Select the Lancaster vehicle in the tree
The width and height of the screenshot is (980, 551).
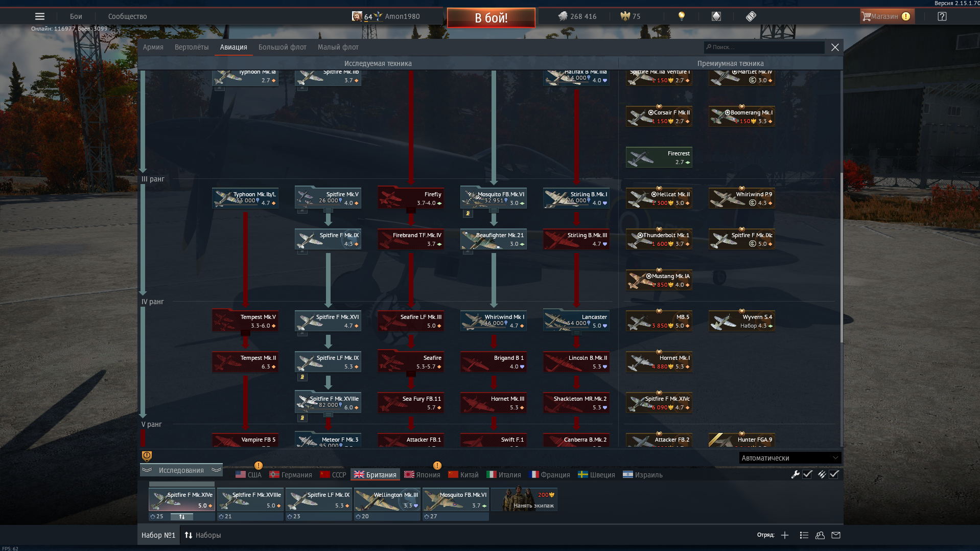coord(576,321)
